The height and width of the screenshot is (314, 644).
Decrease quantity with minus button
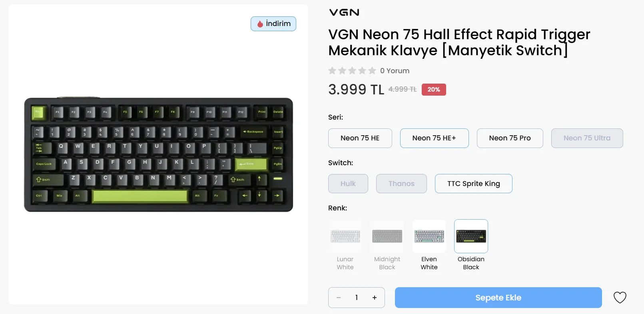pos(339,298)
